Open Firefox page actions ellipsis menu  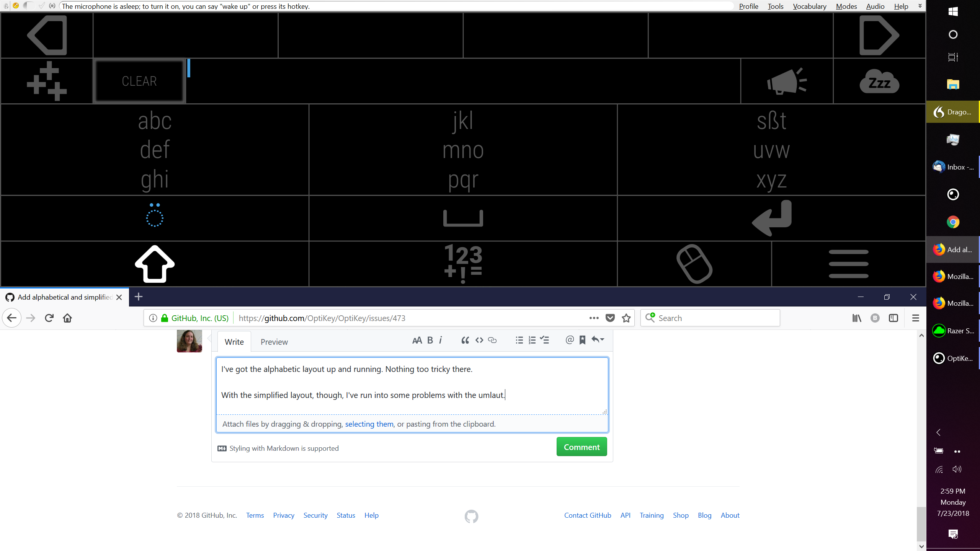click(594, 318)
